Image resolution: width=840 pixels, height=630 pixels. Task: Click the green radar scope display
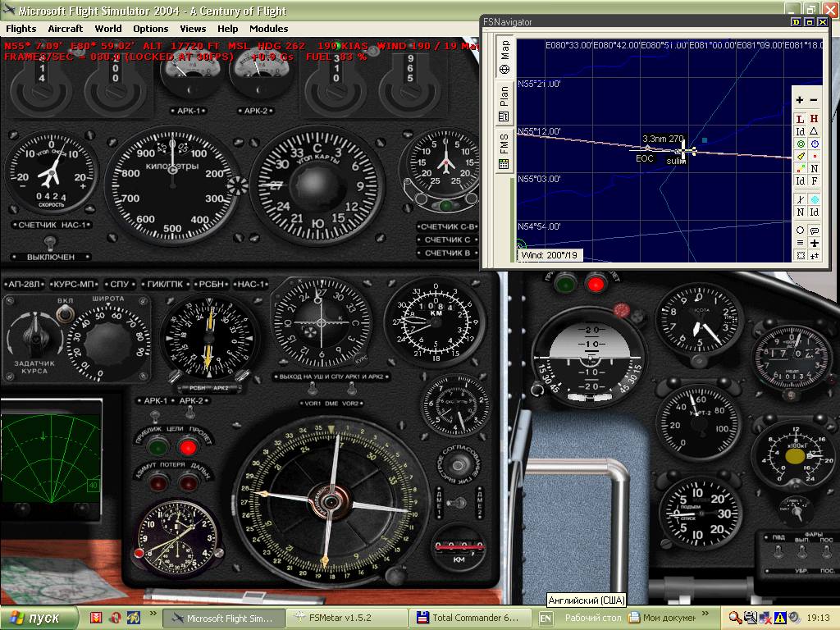pyautogui.click(x=51, y=459)
